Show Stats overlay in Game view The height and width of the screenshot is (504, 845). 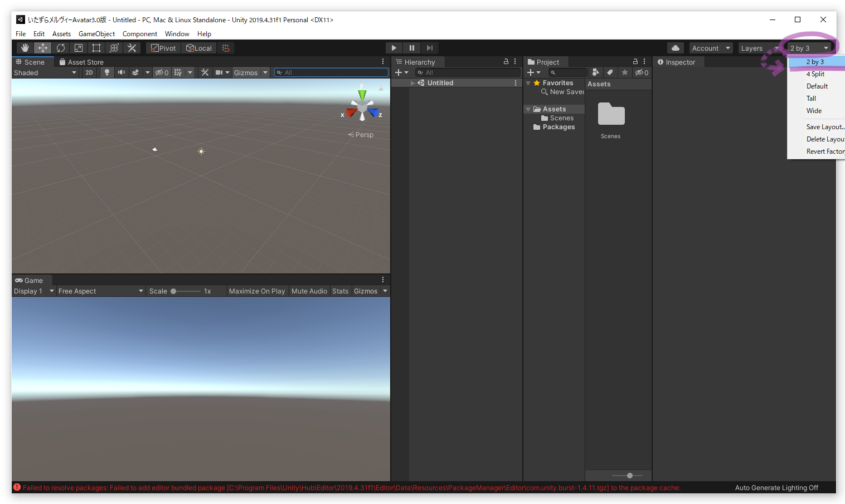[x=340, y=291]
